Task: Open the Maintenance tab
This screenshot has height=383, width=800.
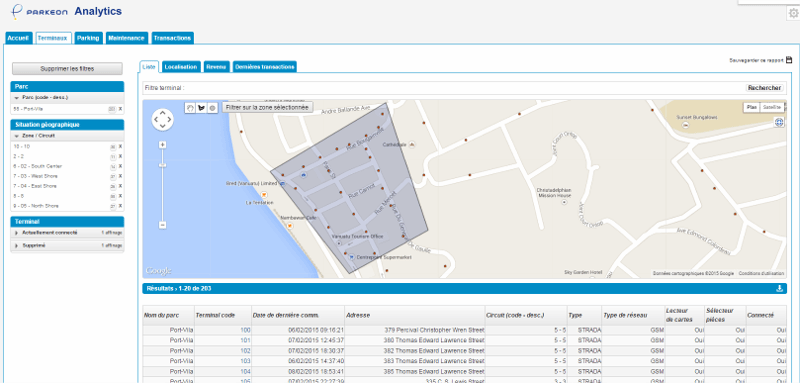Action: [127, 38]
